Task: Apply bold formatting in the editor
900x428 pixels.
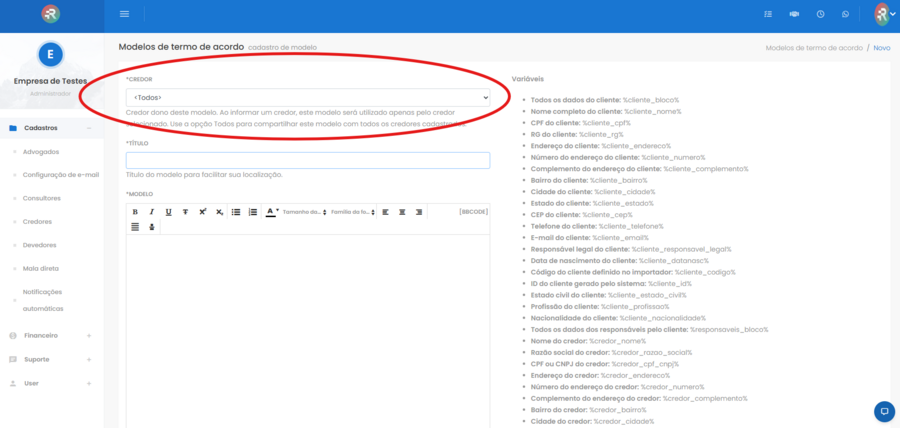Action: (x=135, y=212)
